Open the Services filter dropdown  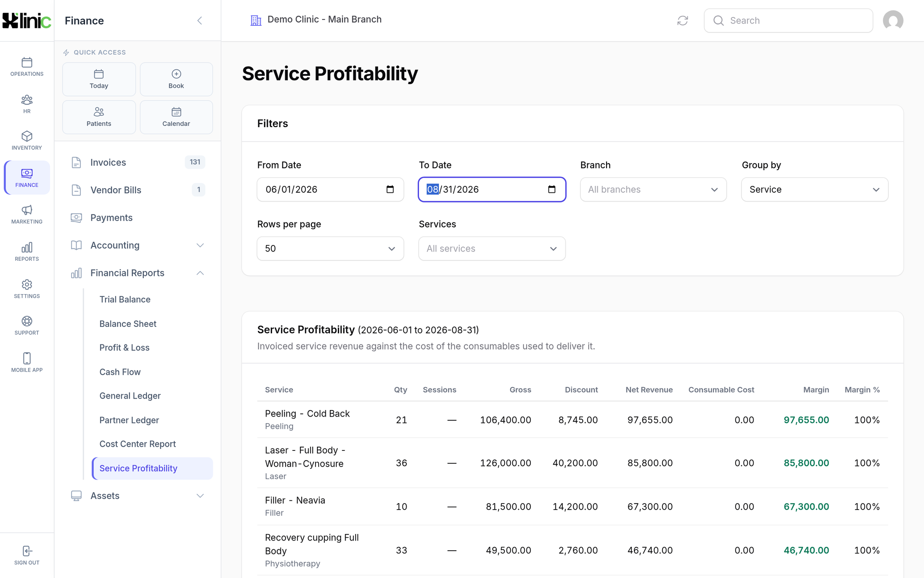492,249
